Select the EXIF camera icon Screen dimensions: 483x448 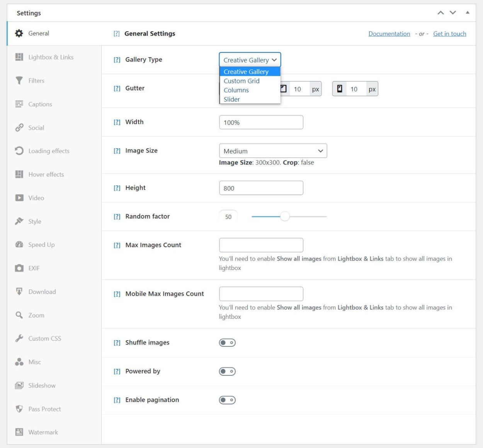(19, 268)
